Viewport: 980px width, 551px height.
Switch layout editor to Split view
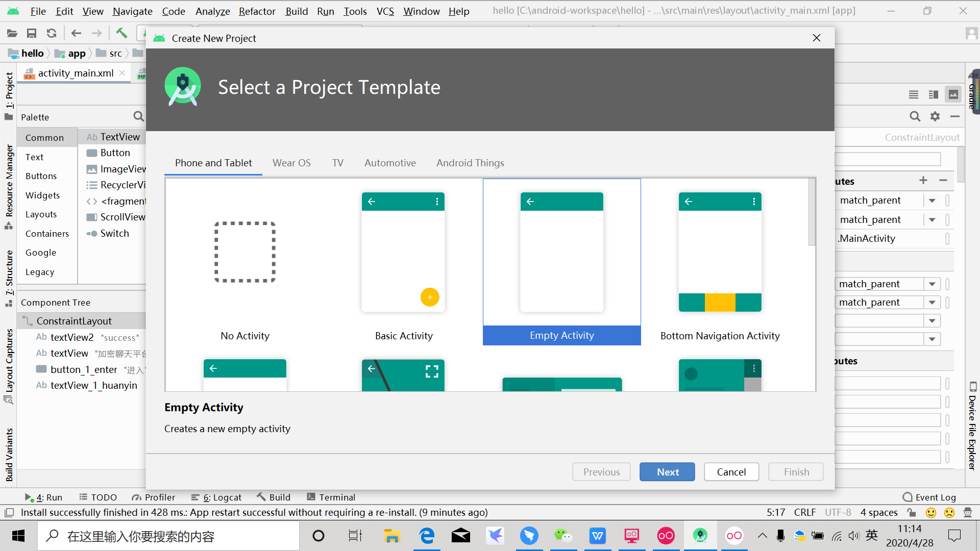click(x=934, y=94)
